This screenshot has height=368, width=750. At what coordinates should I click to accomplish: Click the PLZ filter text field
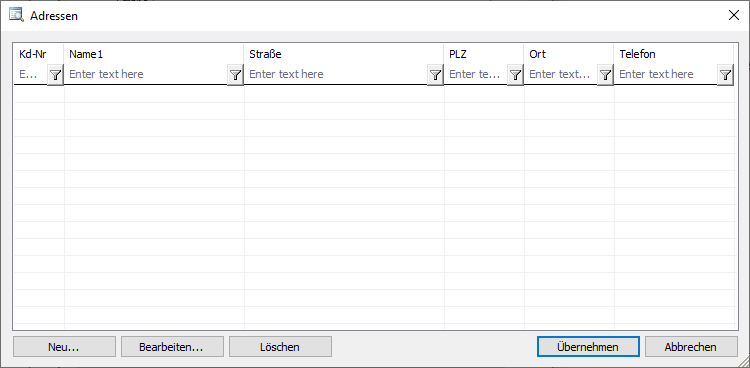point(476,74)
